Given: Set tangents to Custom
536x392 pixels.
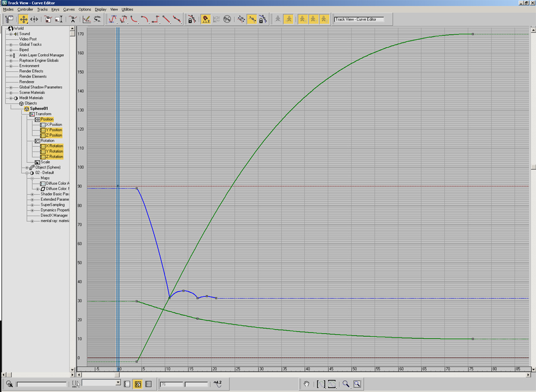Looking at the screenshot, I should (x=123, y=19).
